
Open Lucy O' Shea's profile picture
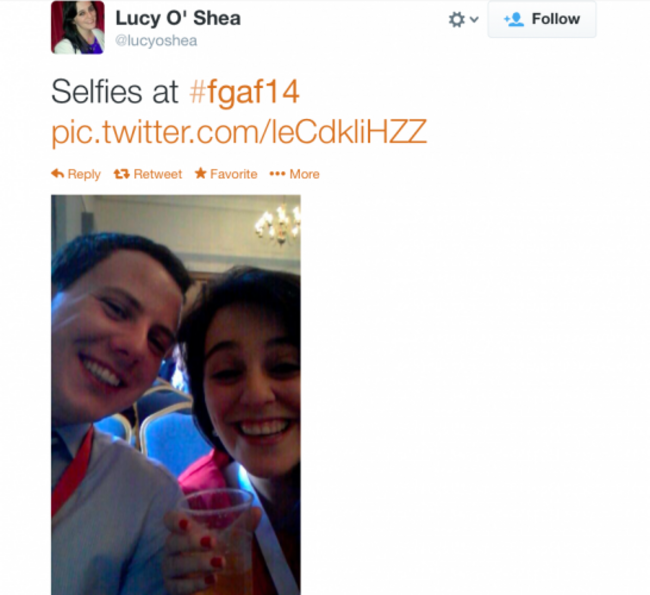coord(78,27)
